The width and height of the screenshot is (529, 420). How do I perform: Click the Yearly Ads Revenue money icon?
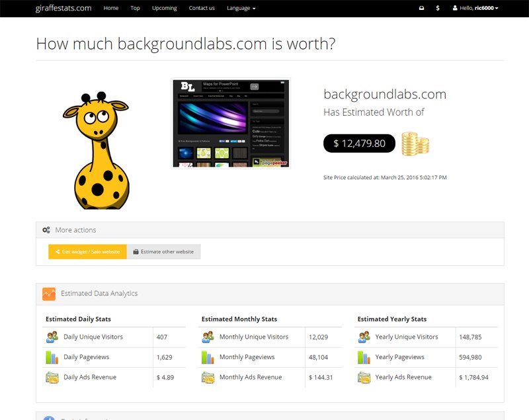pyautogui.click(x=364, y=378)
